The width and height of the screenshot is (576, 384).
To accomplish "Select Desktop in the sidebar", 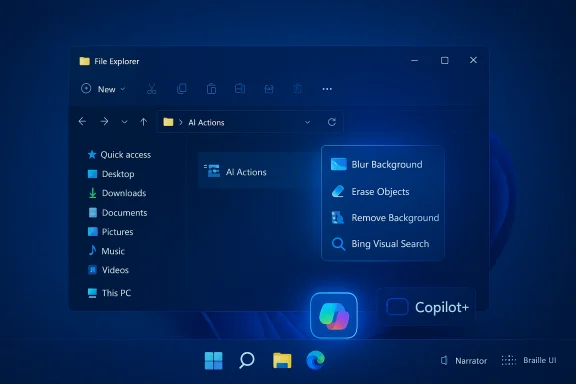I will pos(111,174).
